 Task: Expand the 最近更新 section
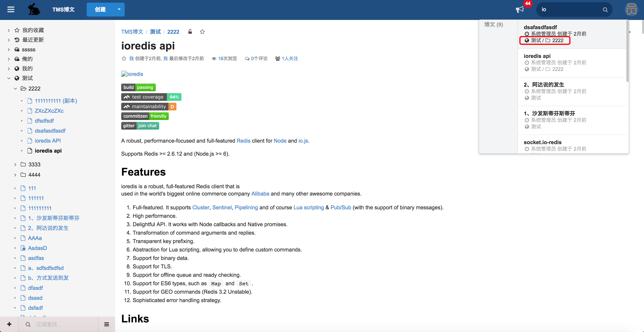point(9,40)
